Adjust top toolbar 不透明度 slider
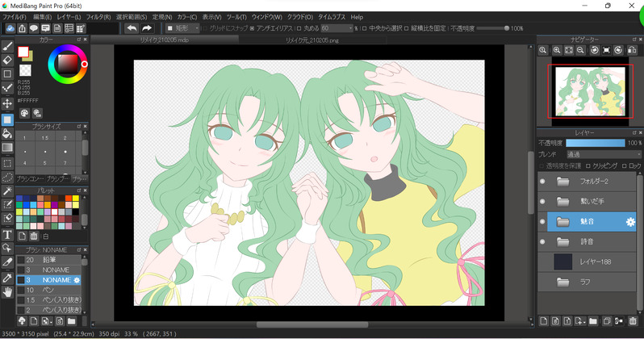This screenshot has width=644, height=339. [492, 28]
